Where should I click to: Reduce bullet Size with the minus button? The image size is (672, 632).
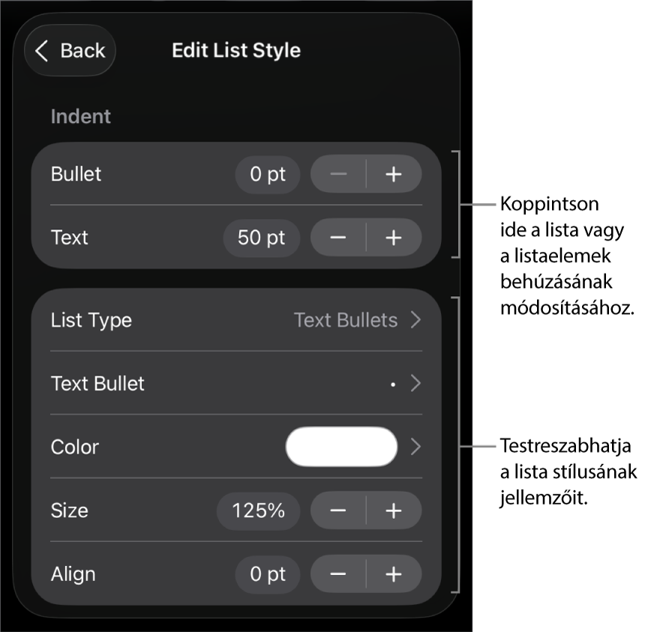coord(338,511)
